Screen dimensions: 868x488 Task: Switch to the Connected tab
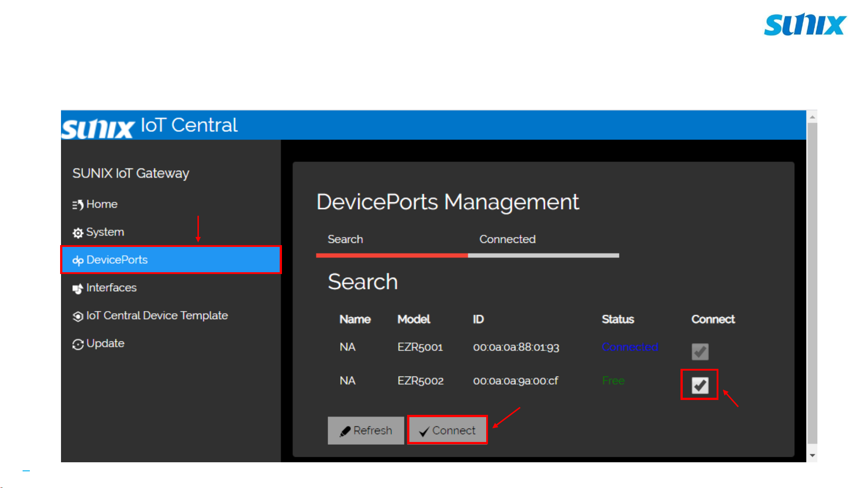pyautogui.click(x=507, y=239)
